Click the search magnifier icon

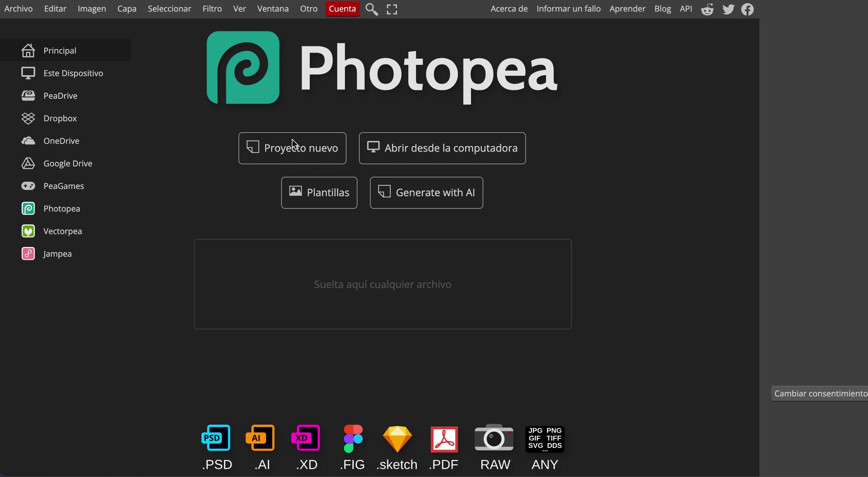coord(372,9)
